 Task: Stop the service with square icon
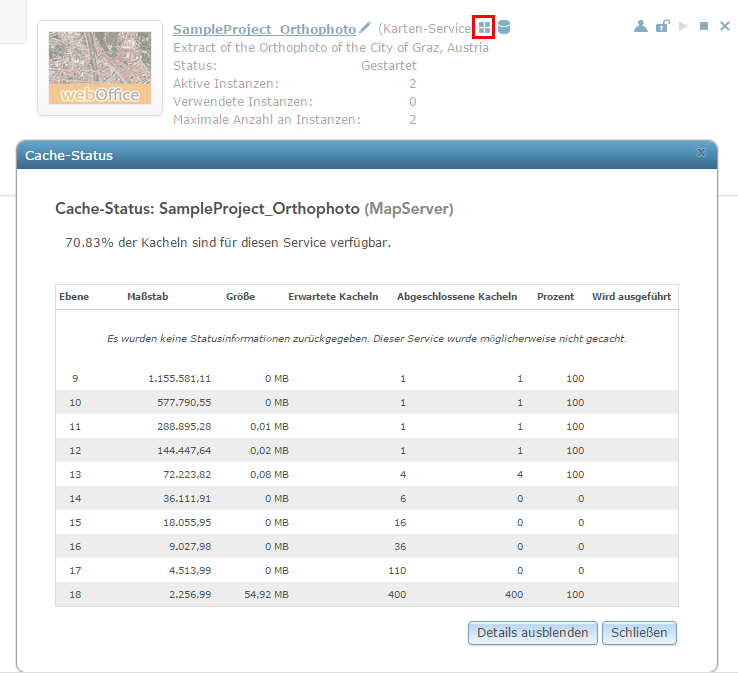[704, 26]
